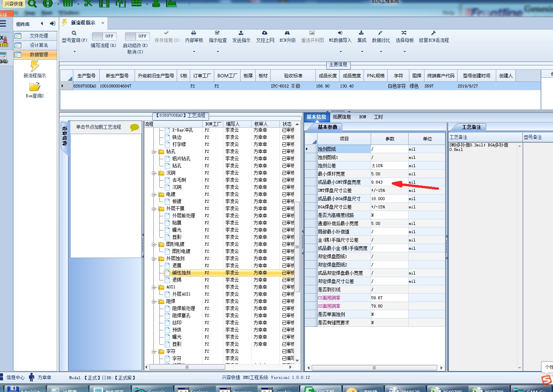
Task: Open the 选择母板 dropdown arrow
Action: pyautogui.click(x=405, y=51)
